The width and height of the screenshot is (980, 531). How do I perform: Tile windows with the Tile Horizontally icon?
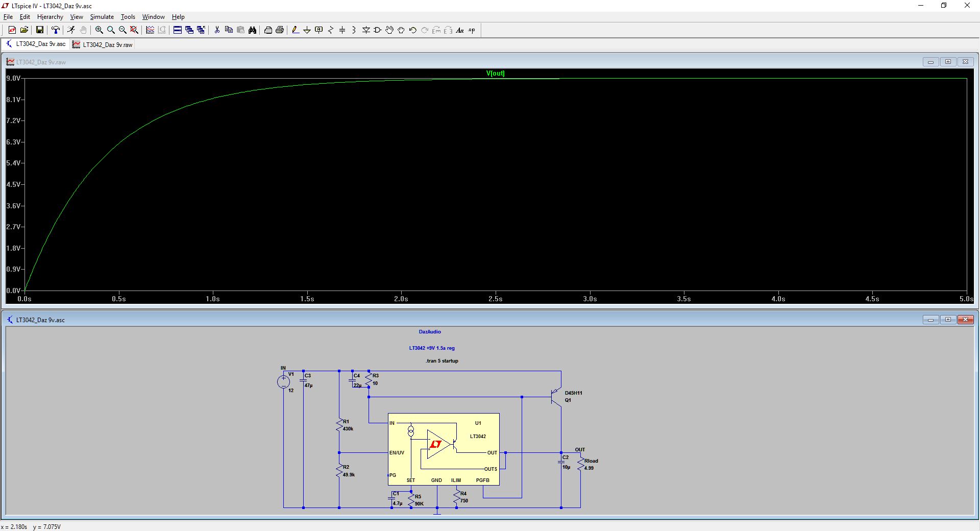point(178,30)
